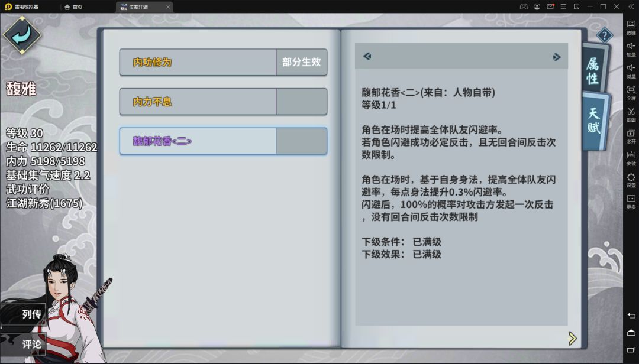The height and width of the screenshot is (364, 639).
Task: Open the gamepad icon in title bar
Action: click(524, 6)
